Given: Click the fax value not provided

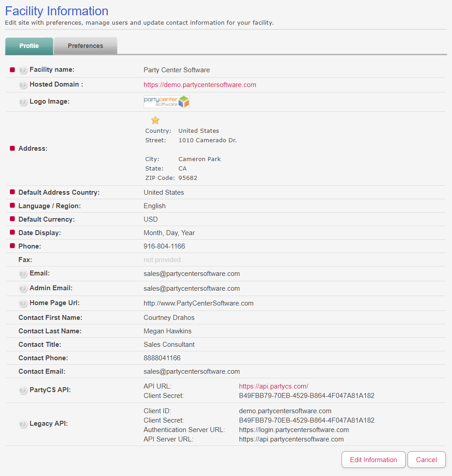Looking at the screenshot, I should (x=162, y=260).
